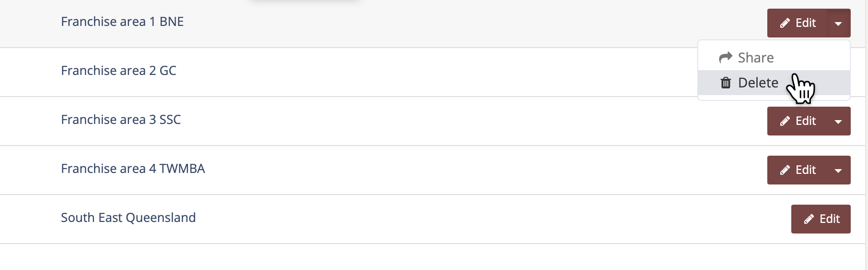Select the Franchise area 1 BNE name

[x=122, y=22]
